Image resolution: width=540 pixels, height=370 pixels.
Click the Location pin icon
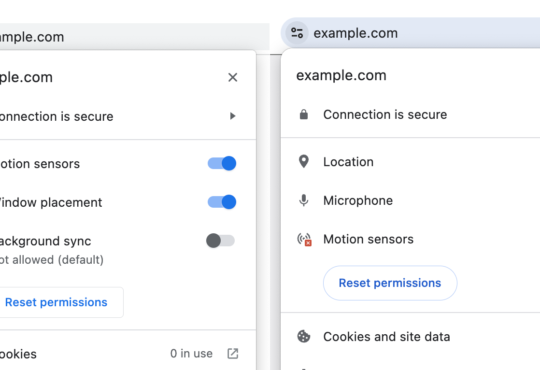pyautogui.click(x=304, y=162)
